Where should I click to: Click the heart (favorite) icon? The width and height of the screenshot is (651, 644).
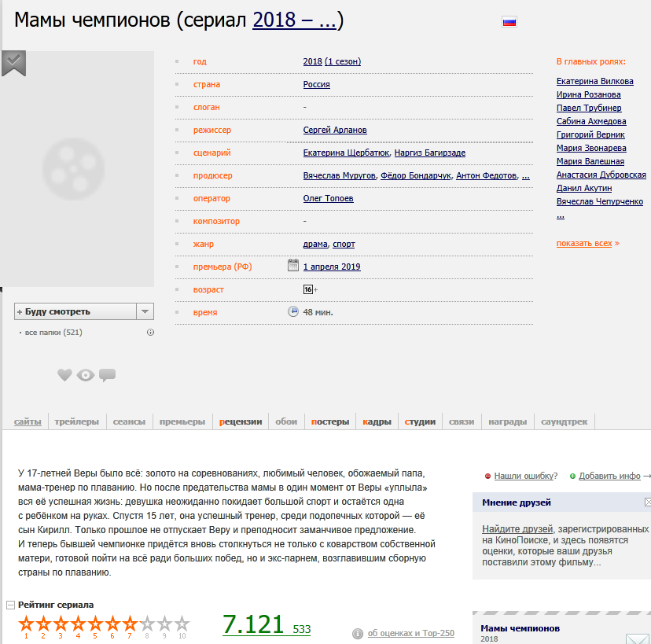tap(64, 375)
